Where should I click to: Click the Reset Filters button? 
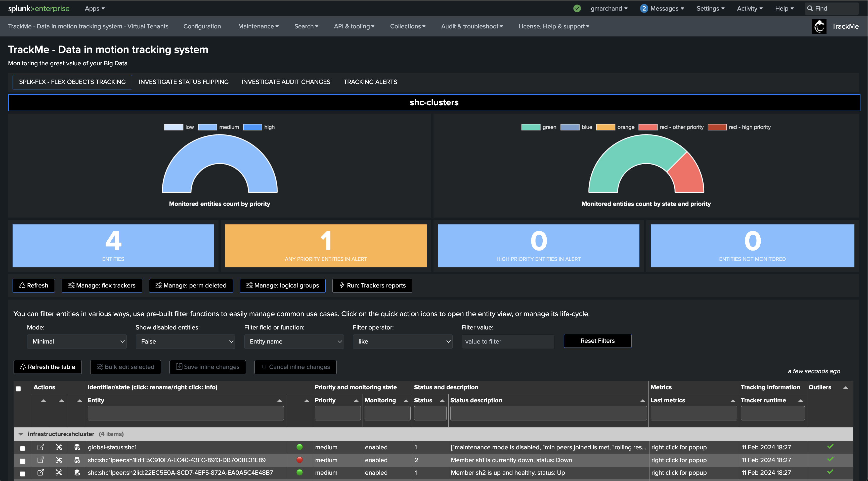[x=597, y=341]
